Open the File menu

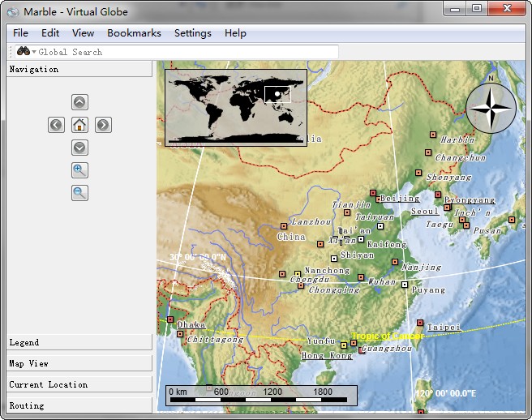[x=20, y=33]
